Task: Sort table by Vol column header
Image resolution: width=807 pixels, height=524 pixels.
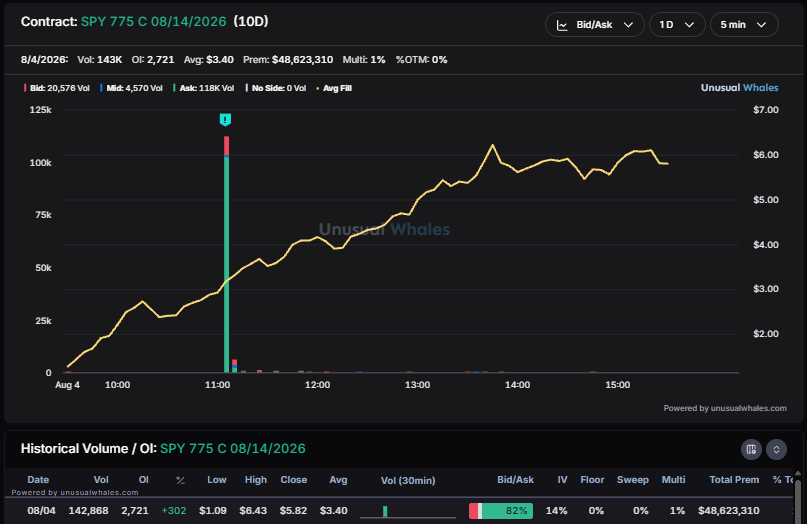Action: (x=101, y=480)
